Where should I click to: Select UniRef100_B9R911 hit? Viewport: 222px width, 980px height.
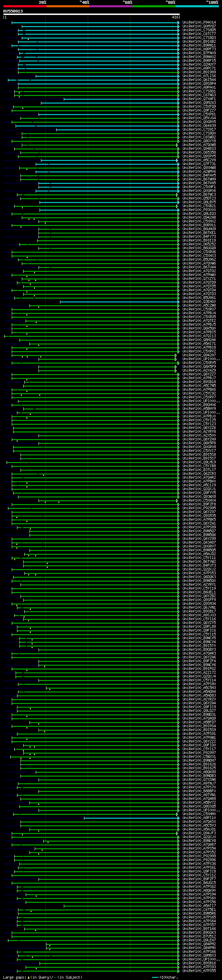pos(199,225)
